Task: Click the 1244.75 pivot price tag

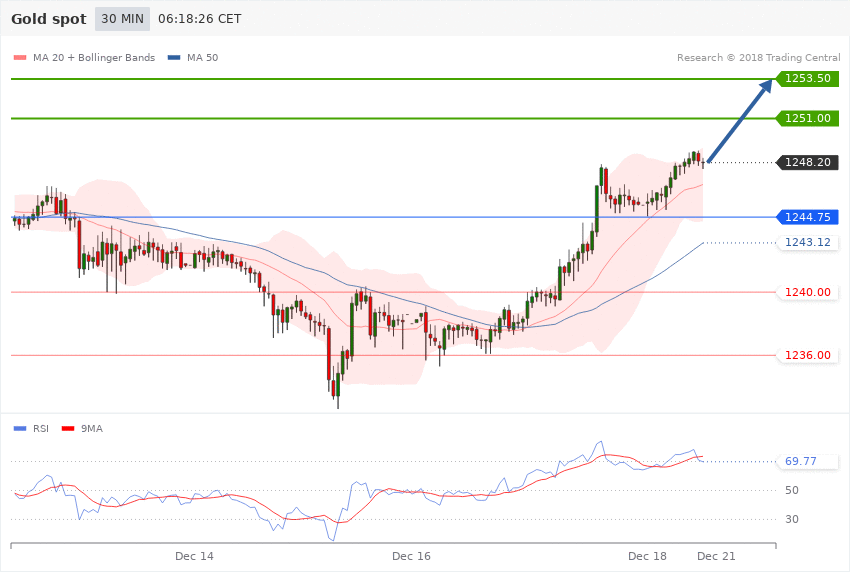Action: [808, 217]
